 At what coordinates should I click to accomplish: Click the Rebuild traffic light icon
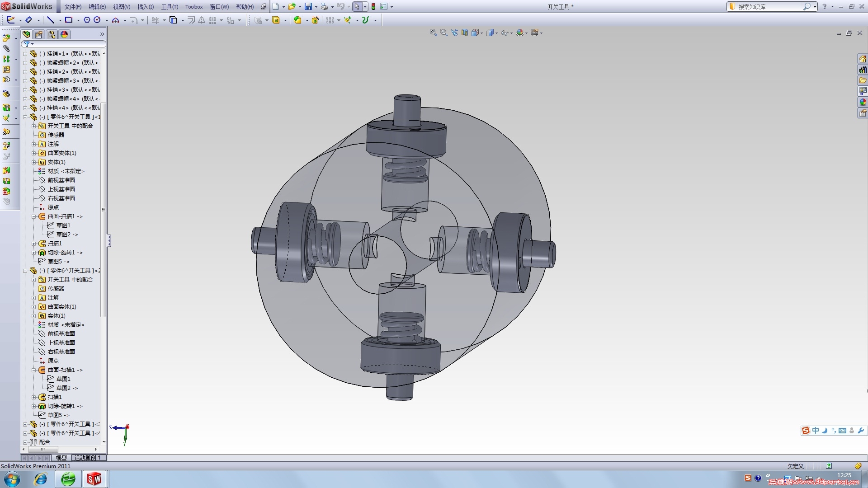click(373, 6)
